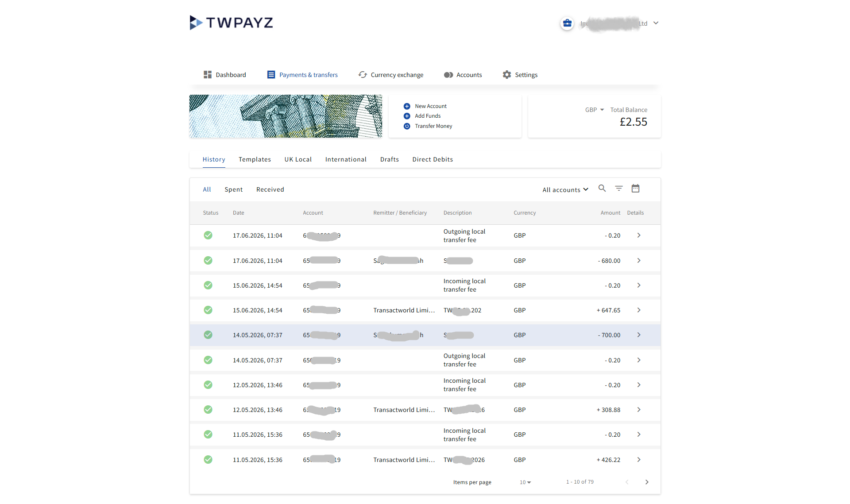
Task: Expand details of the +426.22 transaction
Action: (x=639, y=460)
